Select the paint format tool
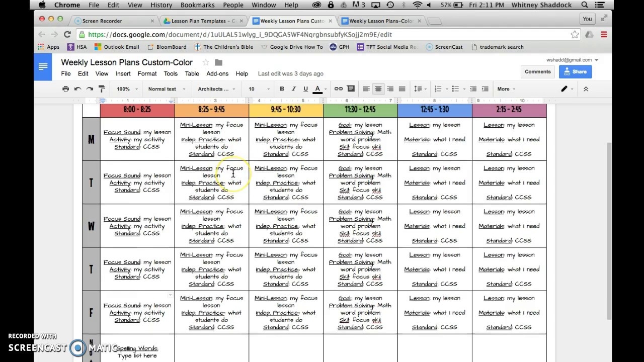The image size is (644, 362). pos(102,88)
